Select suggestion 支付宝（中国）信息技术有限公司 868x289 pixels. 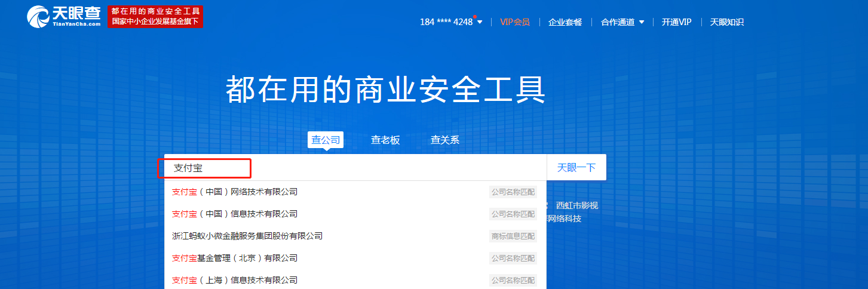(355, 214)
